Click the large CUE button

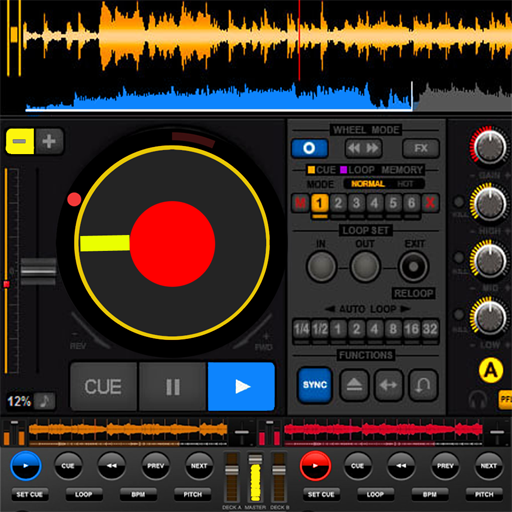[x=103, y=387]
